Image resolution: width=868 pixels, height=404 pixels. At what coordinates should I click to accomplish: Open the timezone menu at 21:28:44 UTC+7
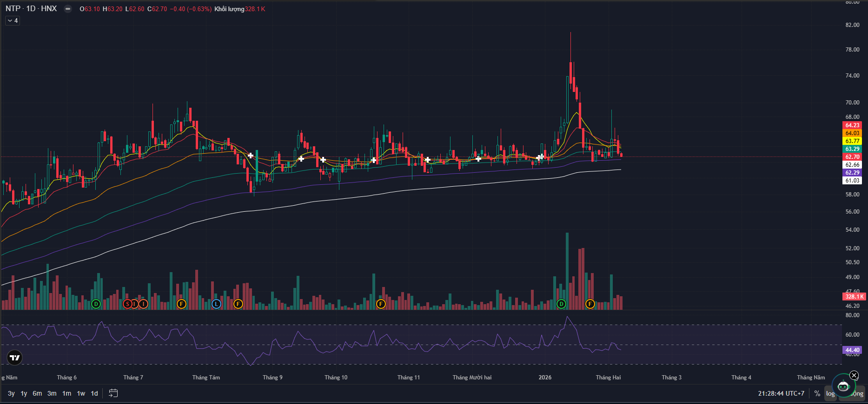(781, 393)
